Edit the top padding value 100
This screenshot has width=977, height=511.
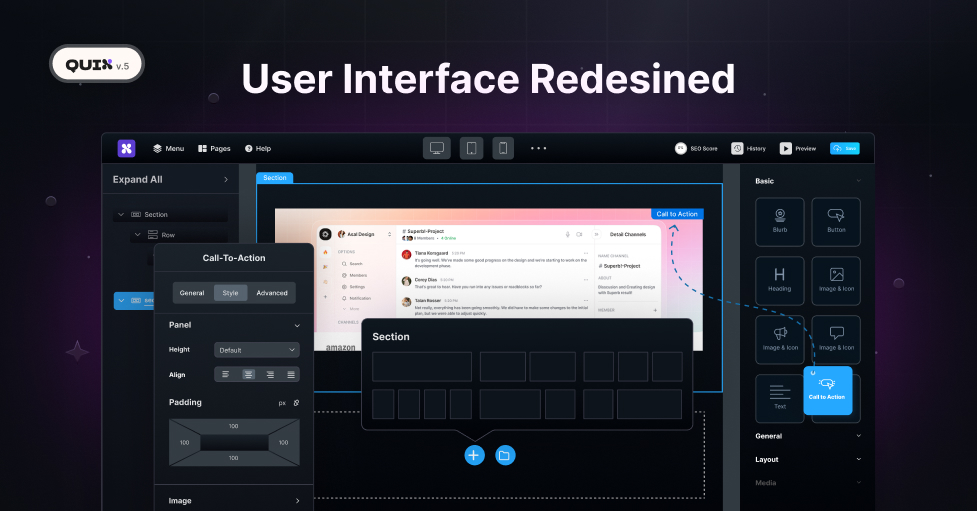[234, 426]
